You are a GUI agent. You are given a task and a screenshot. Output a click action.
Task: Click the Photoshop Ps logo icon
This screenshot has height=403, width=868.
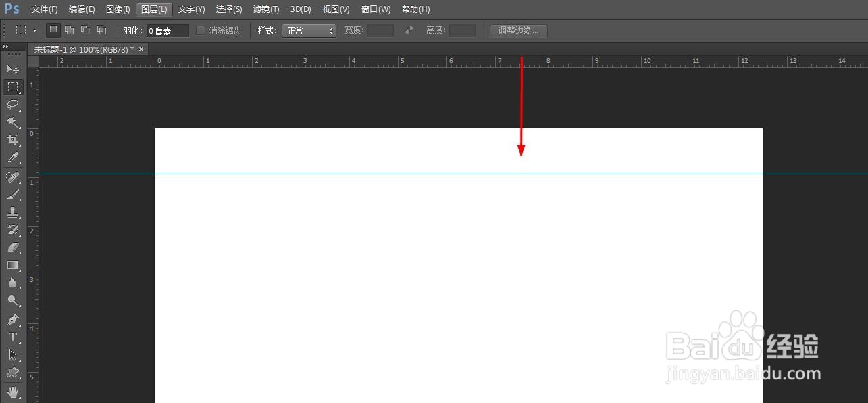(x=12, y=9)
